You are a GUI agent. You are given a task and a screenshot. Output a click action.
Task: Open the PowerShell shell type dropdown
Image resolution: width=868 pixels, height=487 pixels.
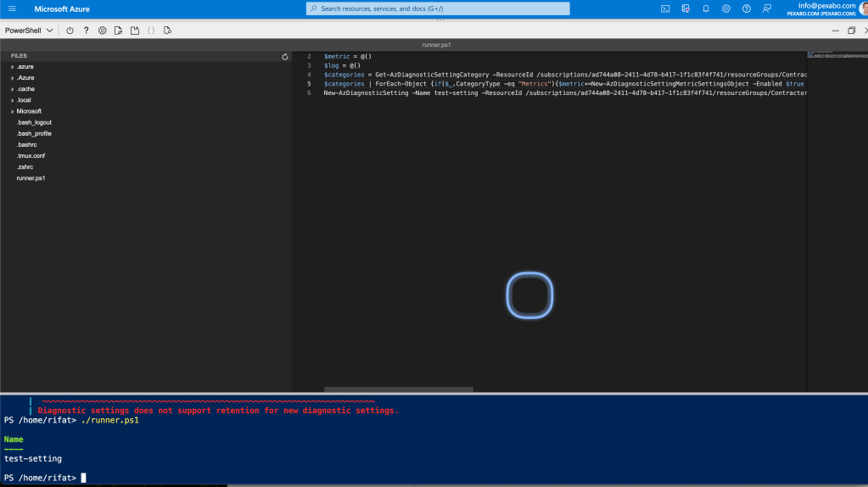pyautogui.click(x=29, y=31)
